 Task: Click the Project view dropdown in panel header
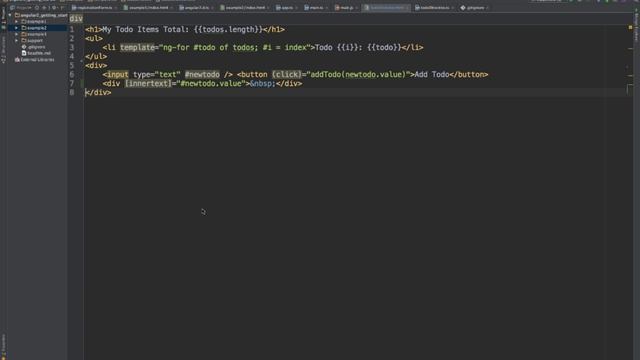tap(21, 8)
